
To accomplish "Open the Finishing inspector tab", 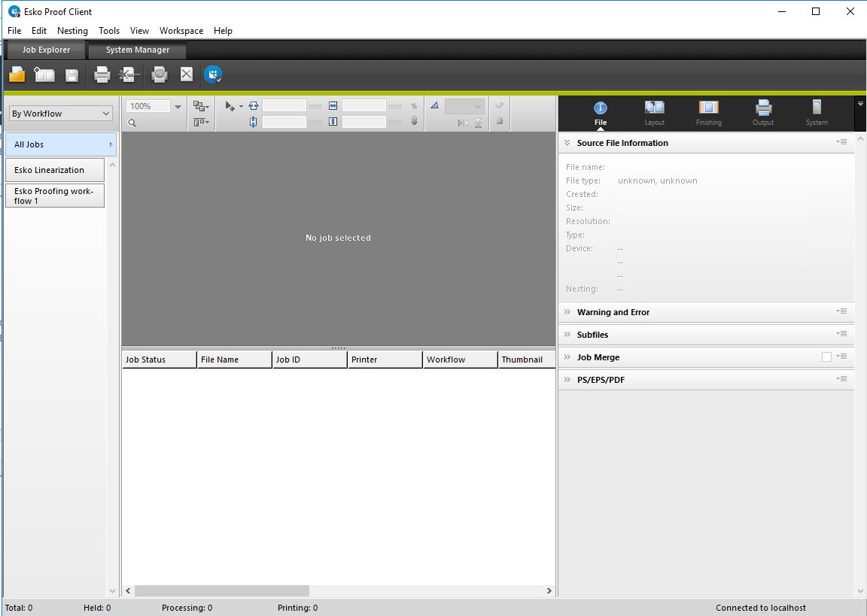I will click(709, 113).
